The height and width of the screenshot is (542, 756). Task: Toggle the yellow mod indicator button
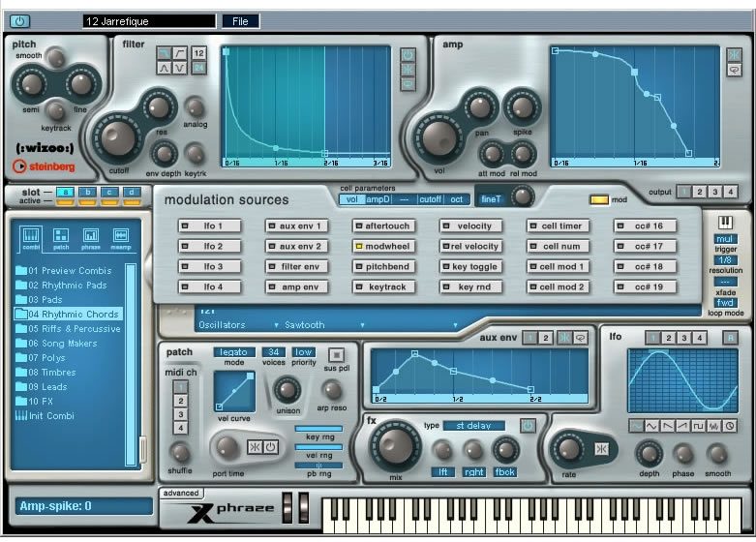point(599,199)
